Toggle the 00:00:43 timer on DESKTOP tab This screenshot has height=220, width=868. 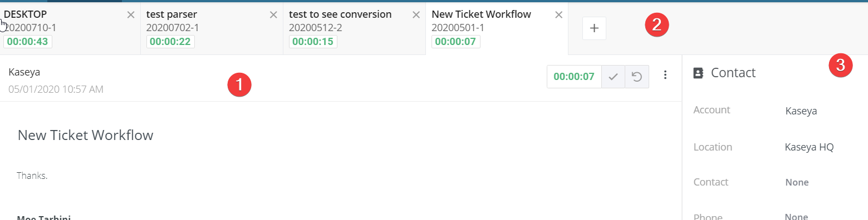click(28, 42)
